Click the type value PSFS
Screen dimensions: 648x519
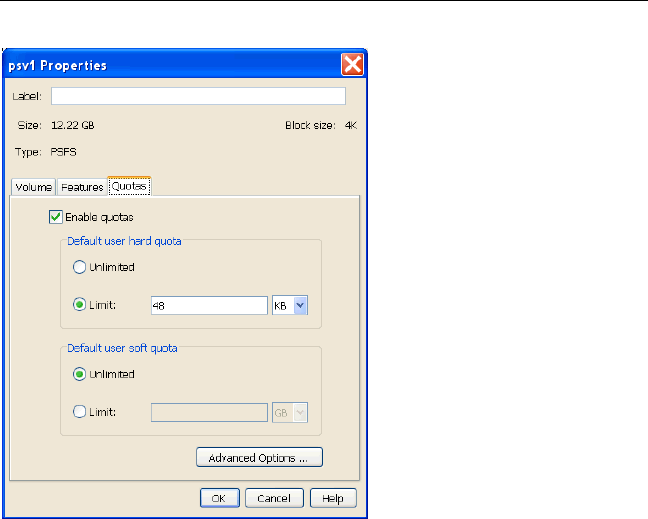(63, 152)
